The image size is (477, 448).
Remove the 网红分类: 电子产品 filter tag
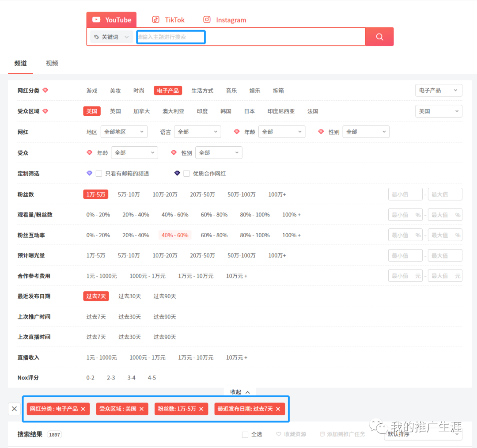point(83,409)
